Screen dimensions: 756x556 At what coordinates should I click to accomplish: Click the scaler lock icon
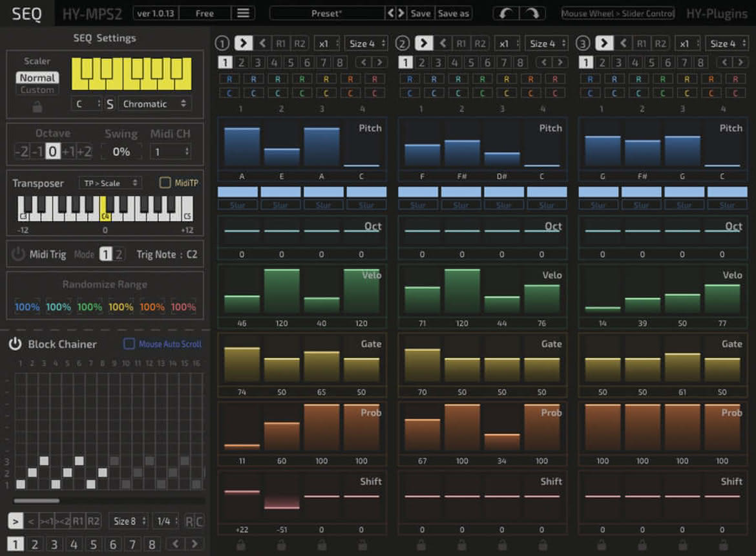coord(37,107)
